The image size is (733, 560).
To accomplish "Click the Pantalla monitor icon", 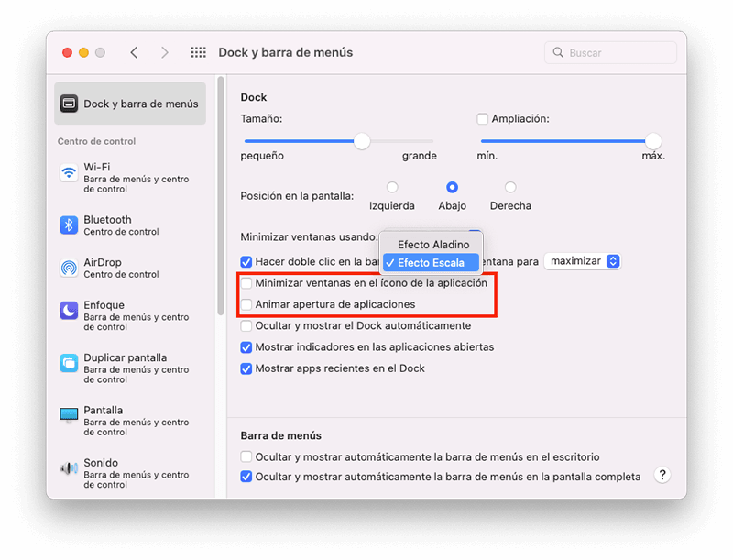I will pyautogui.click(x=69, y=415).
